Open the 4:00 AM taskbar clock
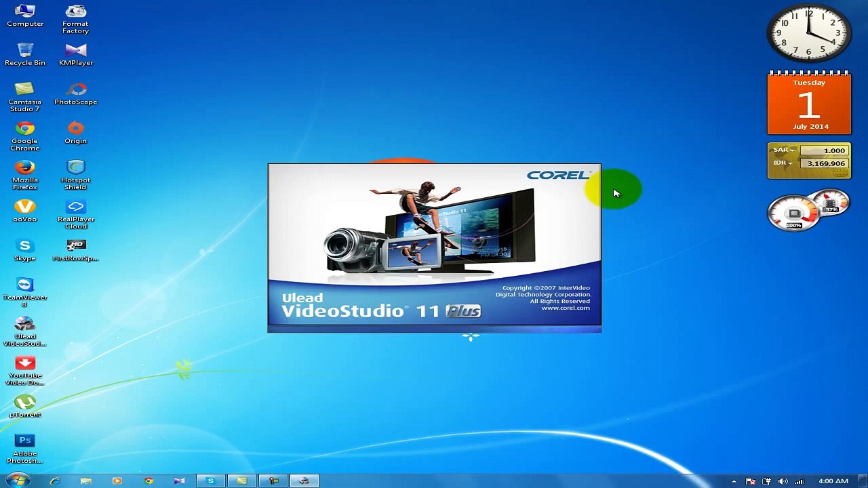 pyautogui.click(x=833, y=481)
